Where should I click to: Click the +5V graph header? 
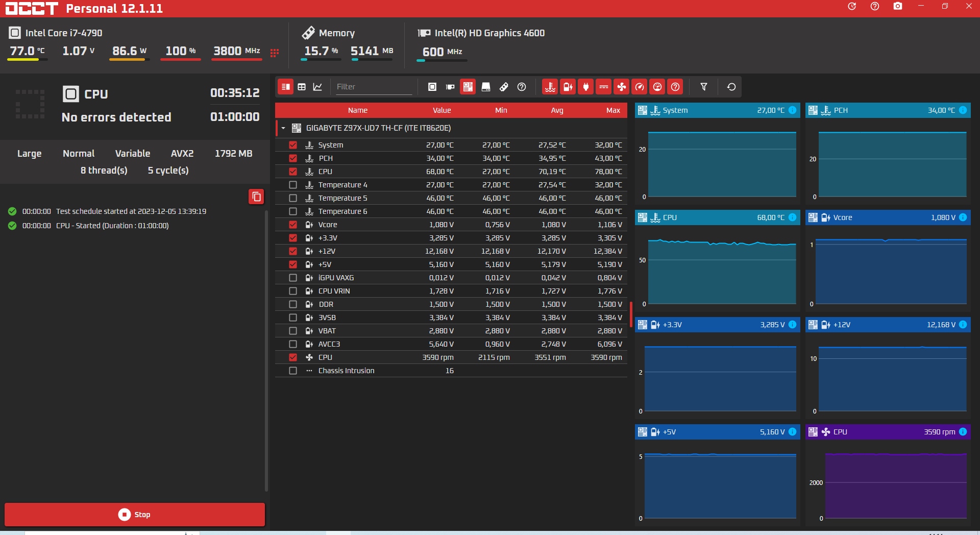pyautogui.click(x=718, y=432)
